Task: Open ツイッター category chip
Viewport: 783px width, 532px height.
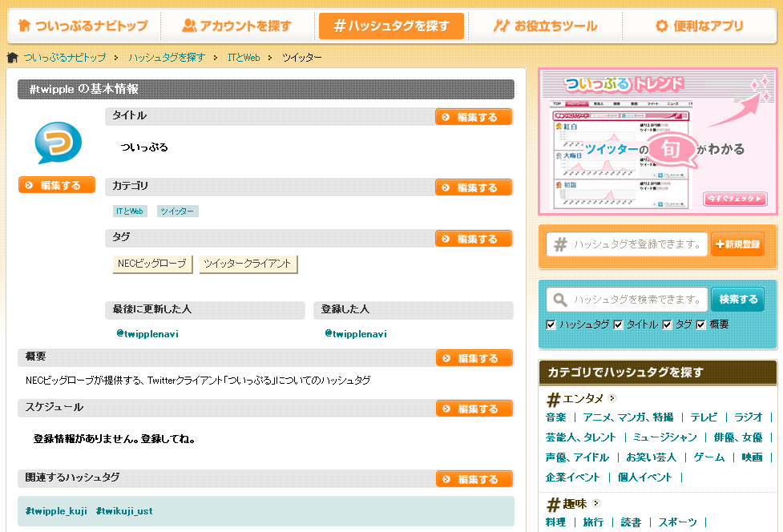Action: click(177, 211)
